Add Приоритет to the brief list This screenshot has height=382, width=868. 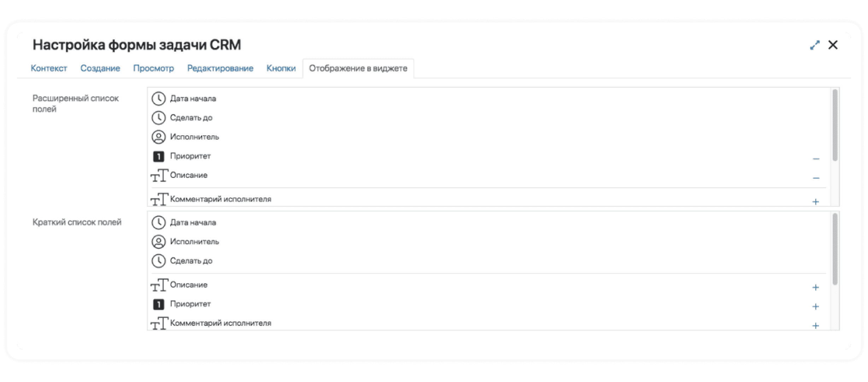(x=816, y=306)
